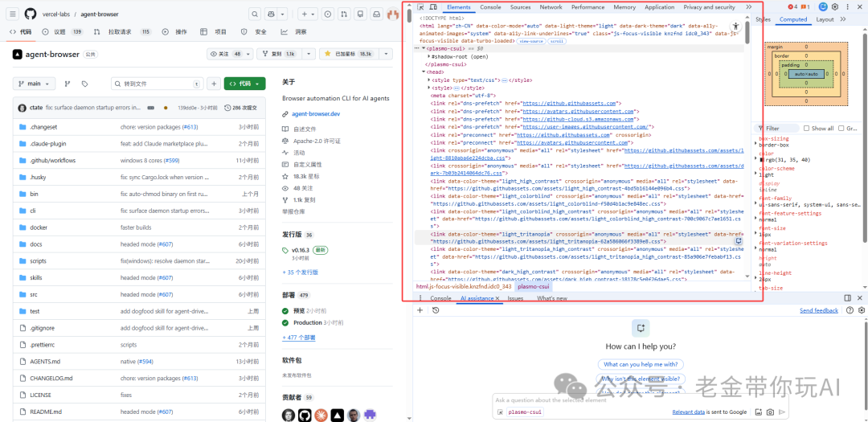The height and width of the screenshot is (422, 868).
Task: Open the GitHub hamburger navigation menu
Action: (12, 14)
